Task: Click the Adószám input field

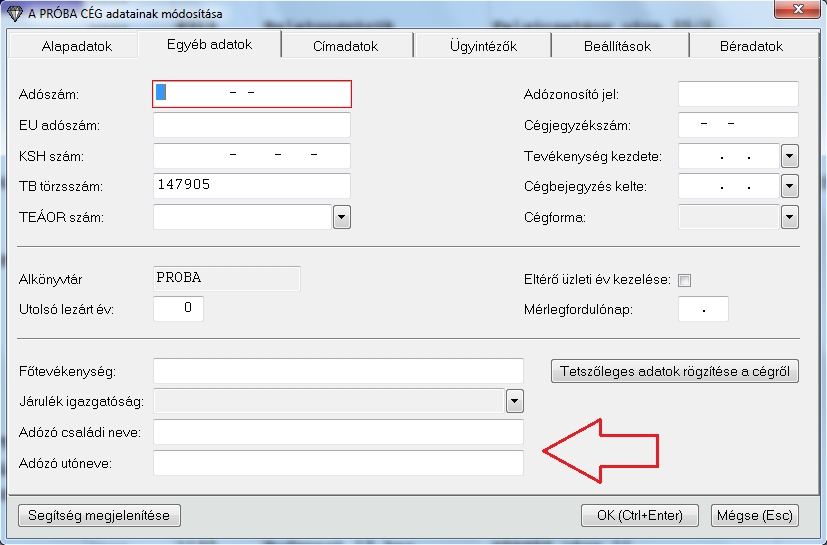Action: pos(252,94)
